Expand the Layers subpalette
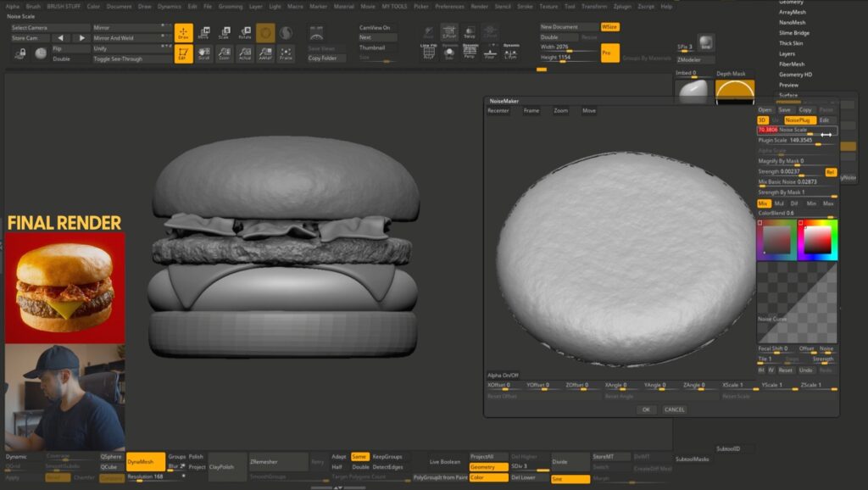The width and height of the screenshot is (868, 490). pyautogui.click(x=787, y=53)
